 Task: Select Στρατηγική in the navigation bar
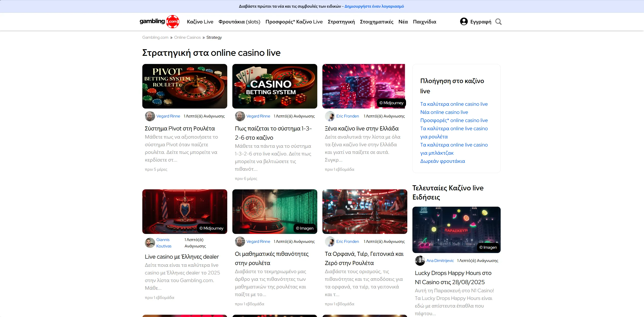[x=341, y=22]
